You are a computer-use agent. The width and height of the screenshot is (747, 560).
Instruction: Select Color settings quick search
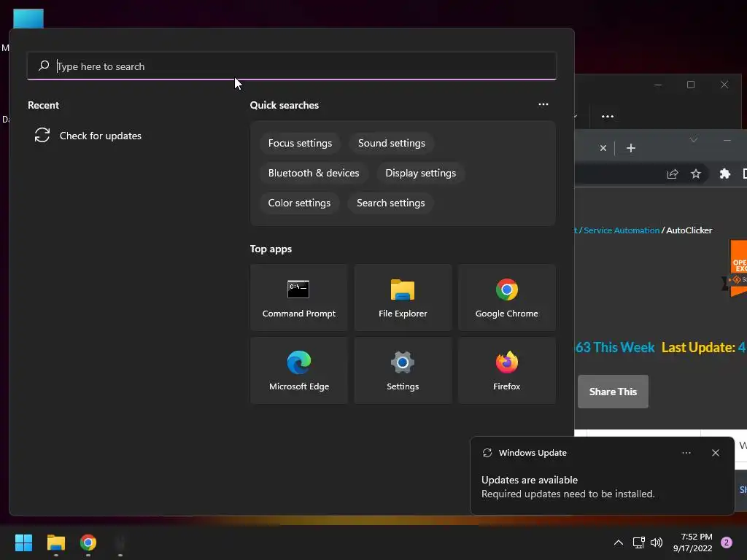(x=299, y=203)
